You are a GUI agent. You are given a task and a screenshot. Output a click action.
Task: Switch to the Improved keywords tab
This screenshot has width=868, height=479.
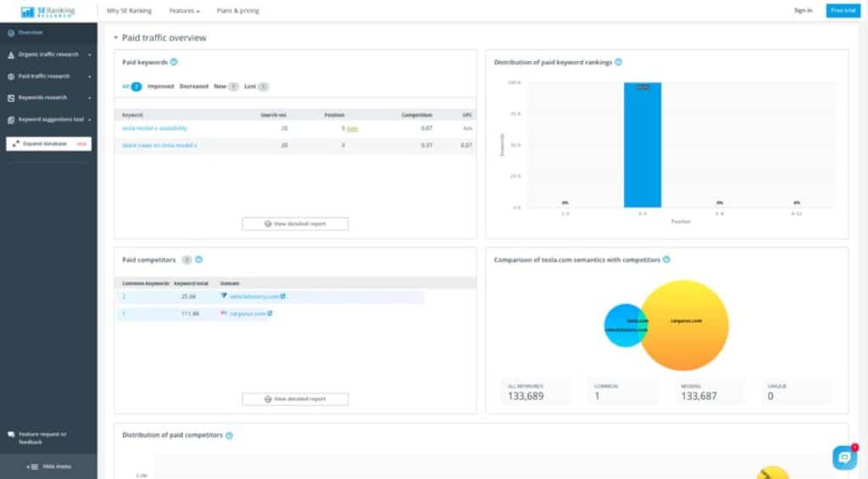click(160, 86)
